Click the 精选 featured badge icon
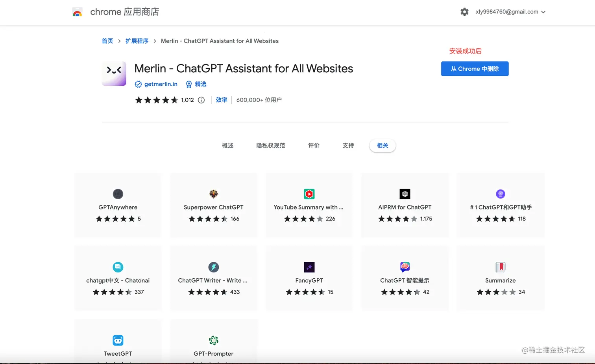 pyautogui.click(x=189, y=84)
